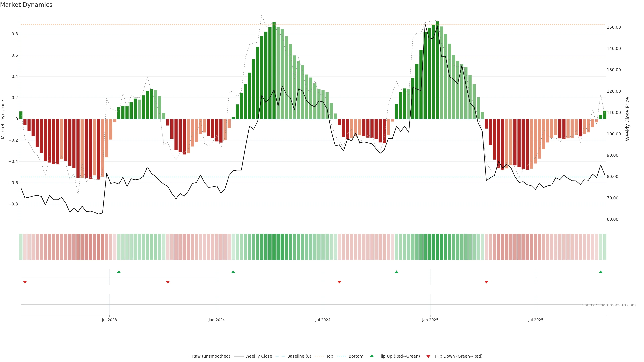Click the Jul 2024 x-axis label
This screenshot has height=362, width=644.
[x=323, y=320]
